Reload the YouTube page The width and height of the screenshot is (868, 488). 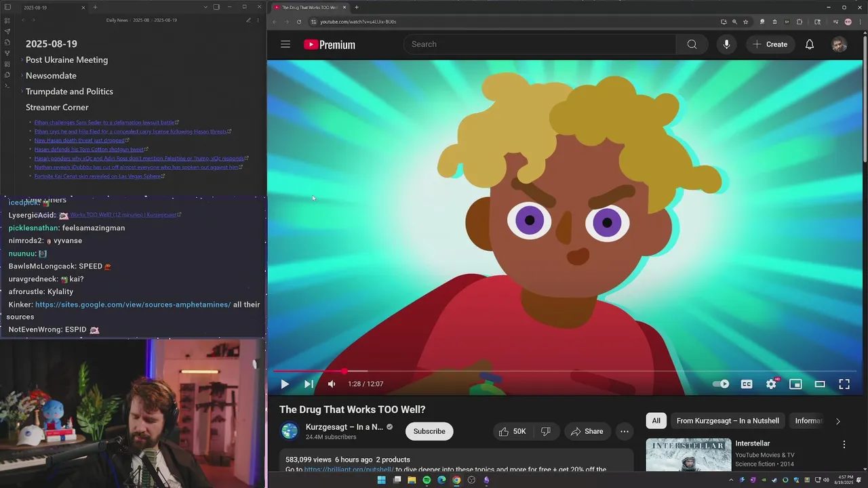pos(299,22)
